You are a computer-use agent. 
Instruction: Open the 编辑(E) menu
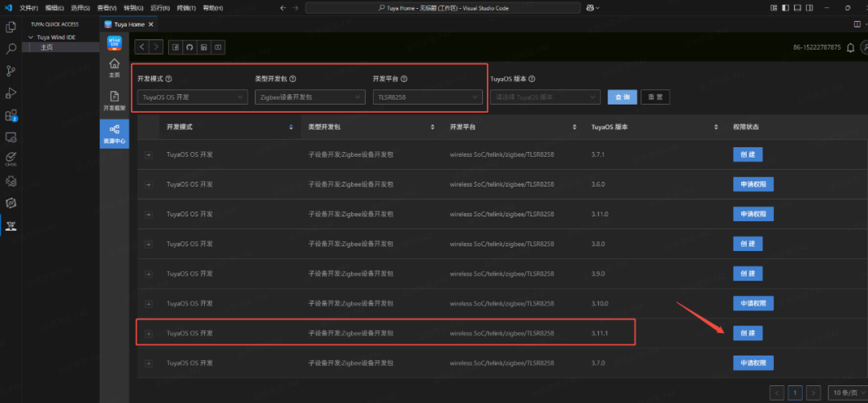click(x=55, y=8)
